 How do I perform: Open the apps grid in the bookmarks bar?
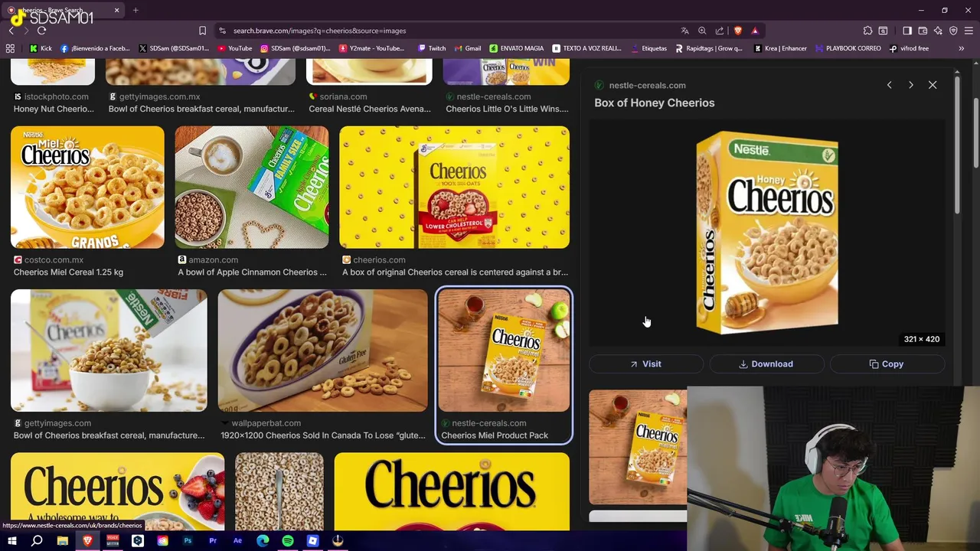[10, 48]
